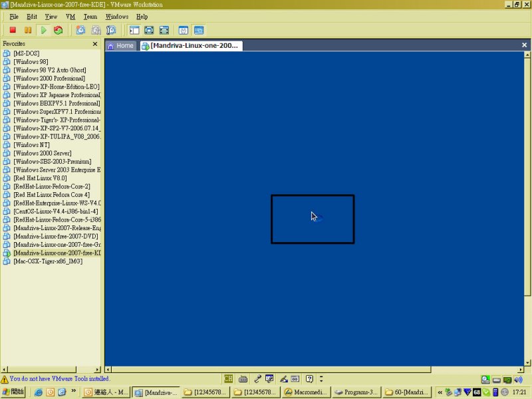The image size is (532, 399).
Task: Launch Internet Explorer from quick launch
Action: click(39, 392)
